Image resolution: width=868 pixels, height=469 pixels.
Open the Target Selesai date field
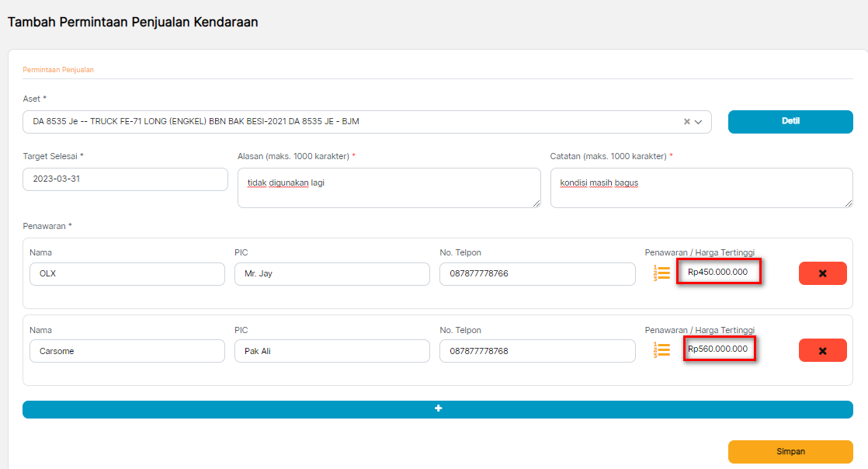[125, 179]
